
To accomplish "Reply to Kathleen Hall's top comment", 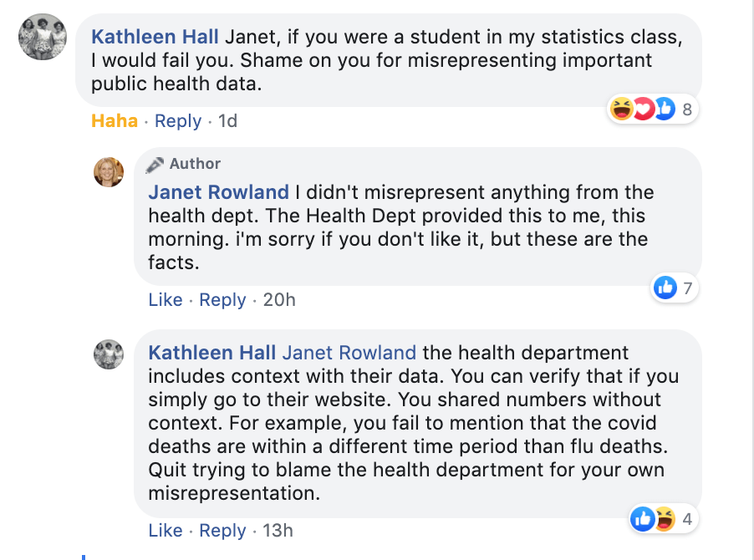I will (178, 121).
